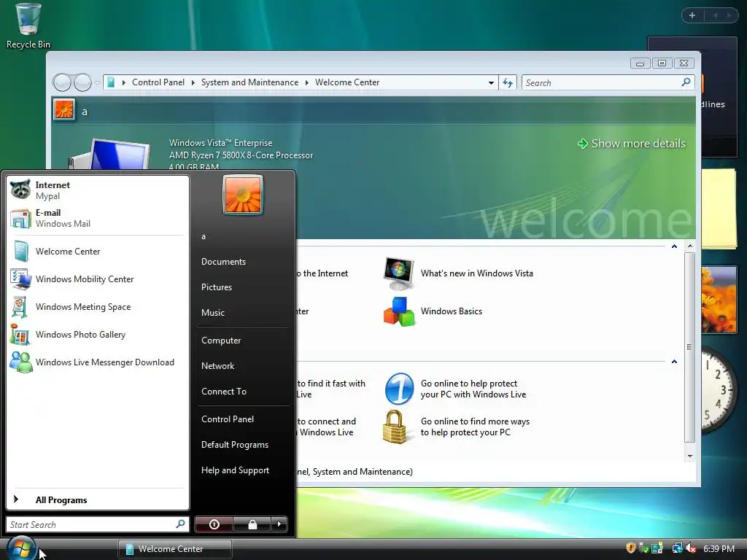Screen dimensions: 747x560
Task: Launch Windows Mobility Center
Action: 97,279
